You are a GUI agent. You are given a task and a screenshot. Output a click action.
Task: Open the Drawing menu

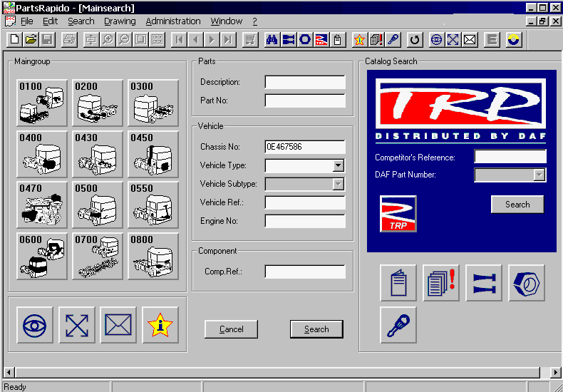[120, 21]
